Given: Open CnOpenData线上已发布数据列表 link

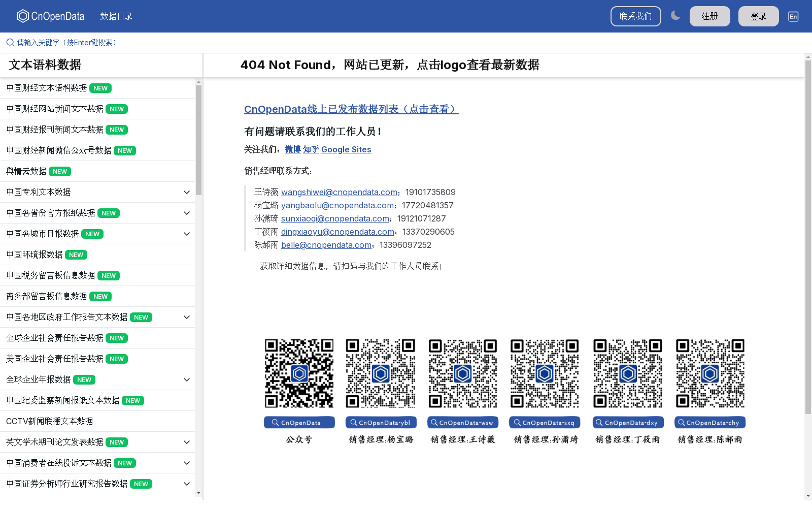Looking at the screenshot, I should point(351,109).
